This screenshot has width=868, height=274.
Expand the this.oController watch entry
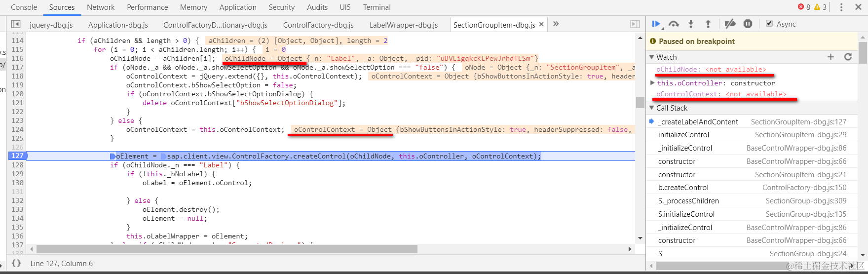pyautogui.click(x=652, y=83)
